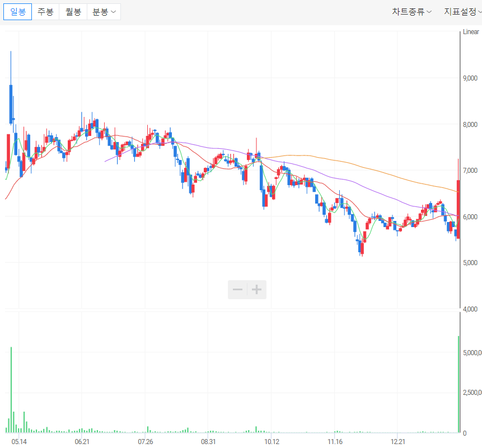Screen dimensions: 482x448
Task: Click the 11.16 date axis label
Action: point(335,442)
